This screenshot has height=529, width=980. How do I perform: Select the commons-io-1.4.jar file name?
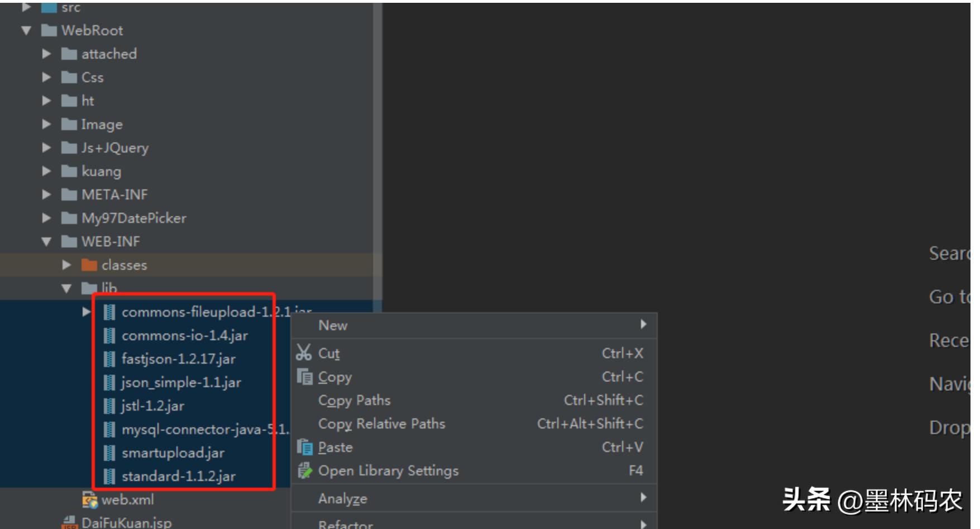click(185, 335)
